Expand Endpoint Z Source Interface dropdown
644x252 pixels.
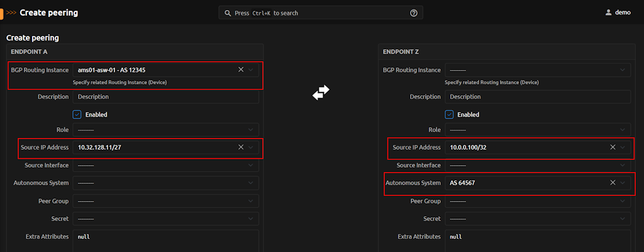(538, 165)
